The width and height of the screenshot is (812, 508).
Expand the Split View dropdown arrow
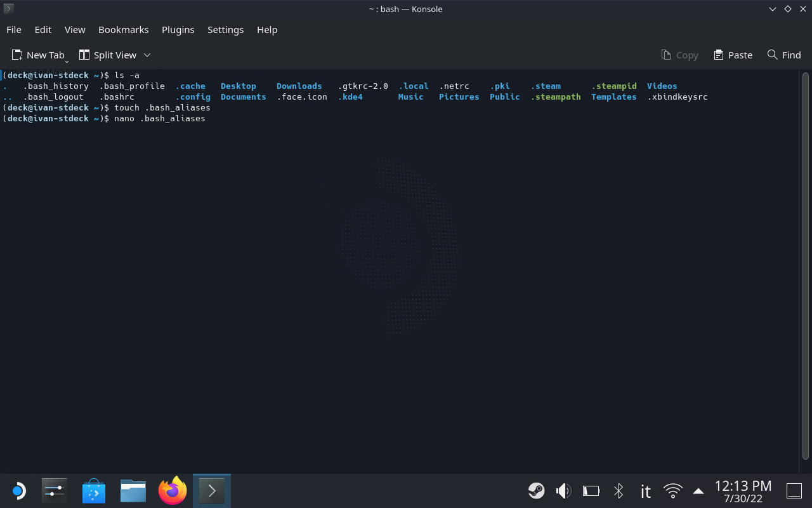(147, 55)
